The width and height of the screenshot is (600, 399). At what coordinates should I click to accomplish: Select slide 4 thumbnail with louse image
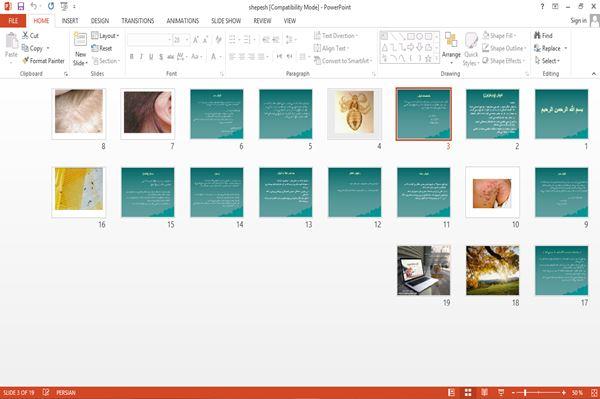tap(354, 114)
